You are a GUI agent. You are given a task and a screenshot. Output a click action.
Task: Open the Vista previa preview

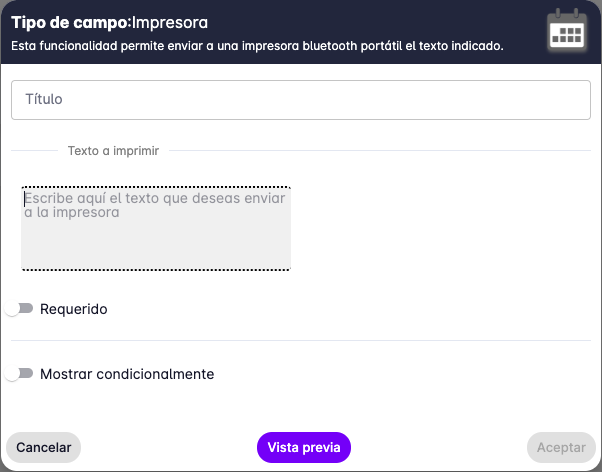[303, 447]
